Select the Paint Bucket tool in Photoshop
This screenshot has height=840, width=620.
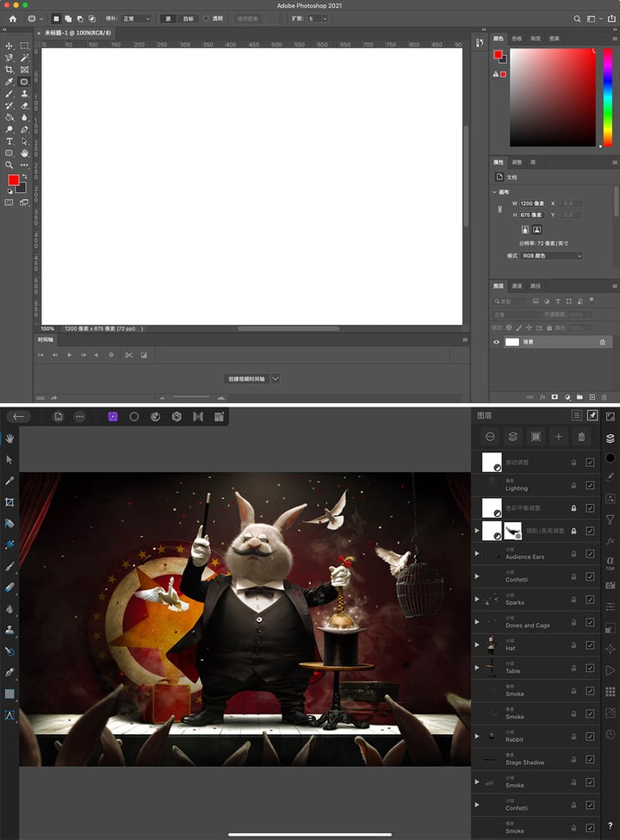coord(9,117)
